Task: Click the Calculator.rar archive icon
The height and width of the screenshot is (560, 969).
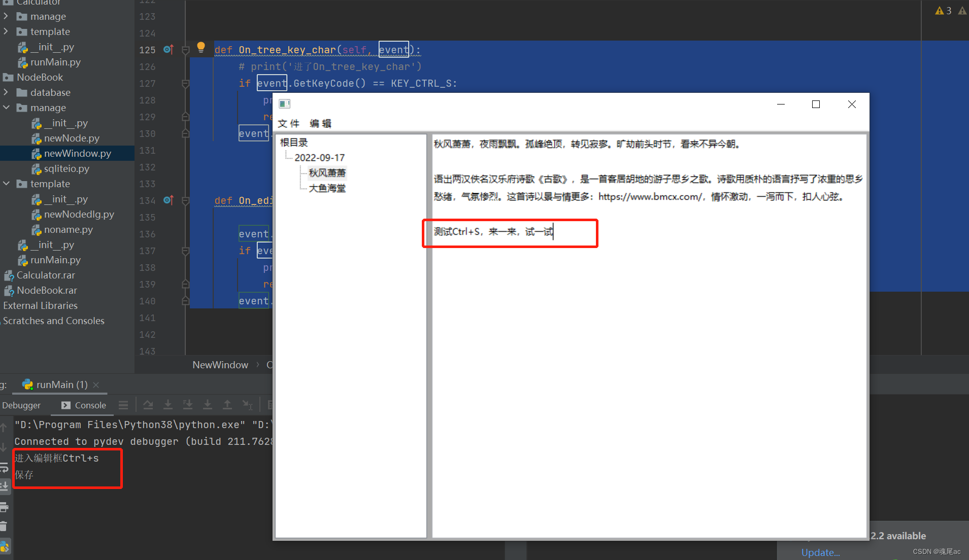Action: [x=9, y=275]
